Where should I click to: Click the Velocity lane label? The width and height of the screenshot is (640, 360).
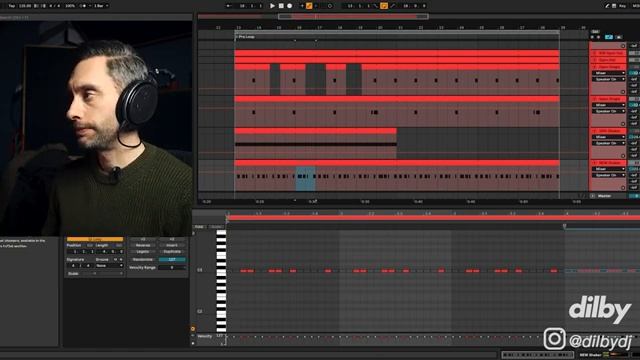tap(205, 336)
